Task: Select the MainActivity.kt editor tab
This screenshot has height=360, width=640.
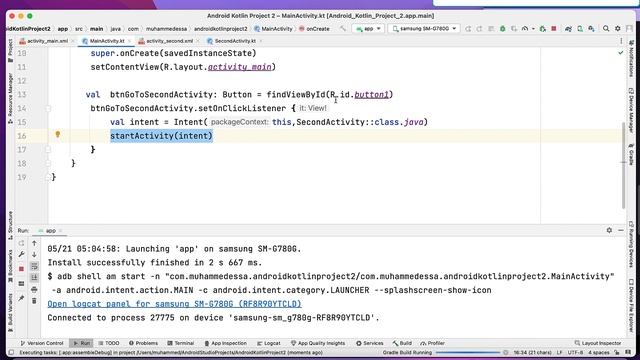Action: 107,41
